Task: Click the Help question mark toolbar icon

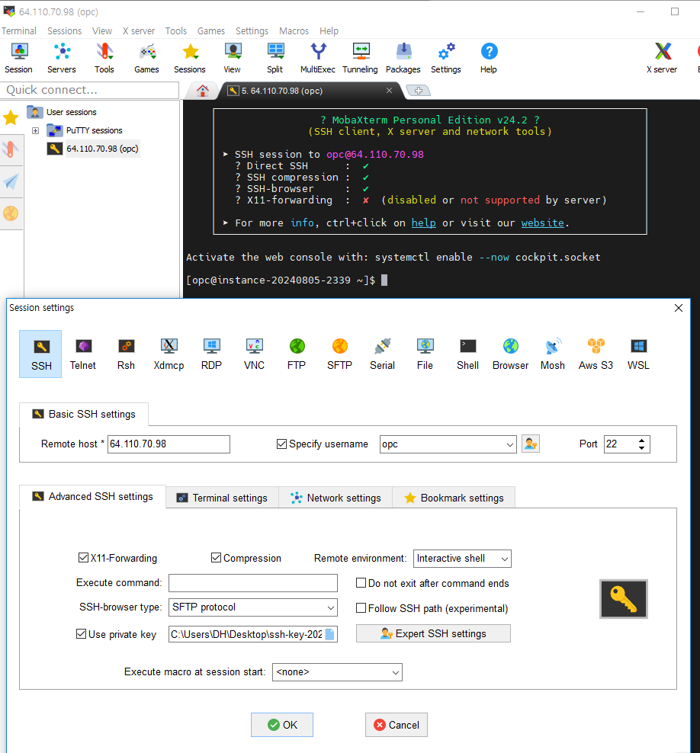Action: [489, 58]
